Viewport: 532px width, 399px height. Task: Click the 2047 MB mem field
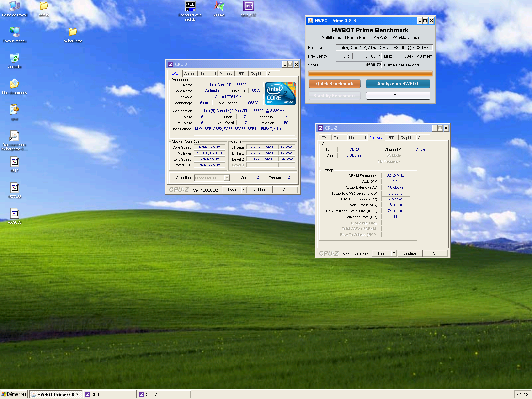tap(404, 56)
